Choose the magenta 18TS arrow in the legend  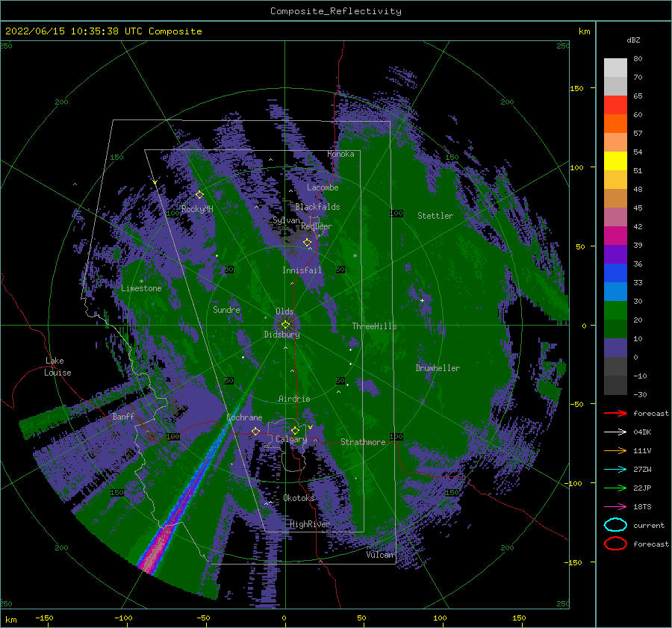coord(615,506)
